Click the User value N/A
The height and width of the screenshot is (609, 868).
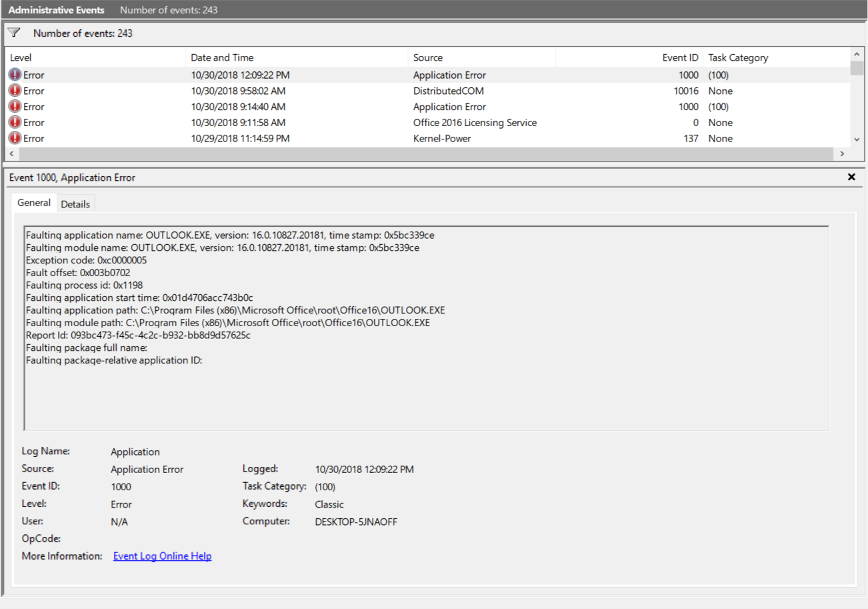coord(119,522)
